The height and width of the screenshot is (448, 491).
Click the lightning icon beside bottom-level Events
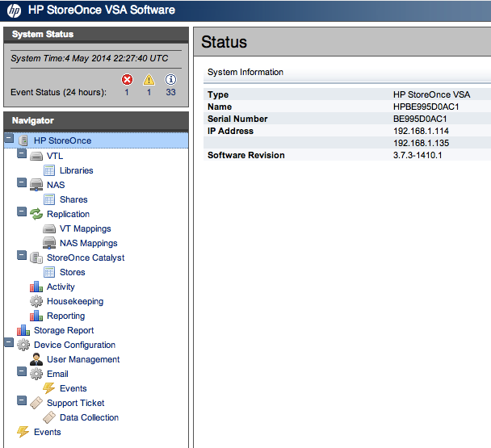[23, 432]
